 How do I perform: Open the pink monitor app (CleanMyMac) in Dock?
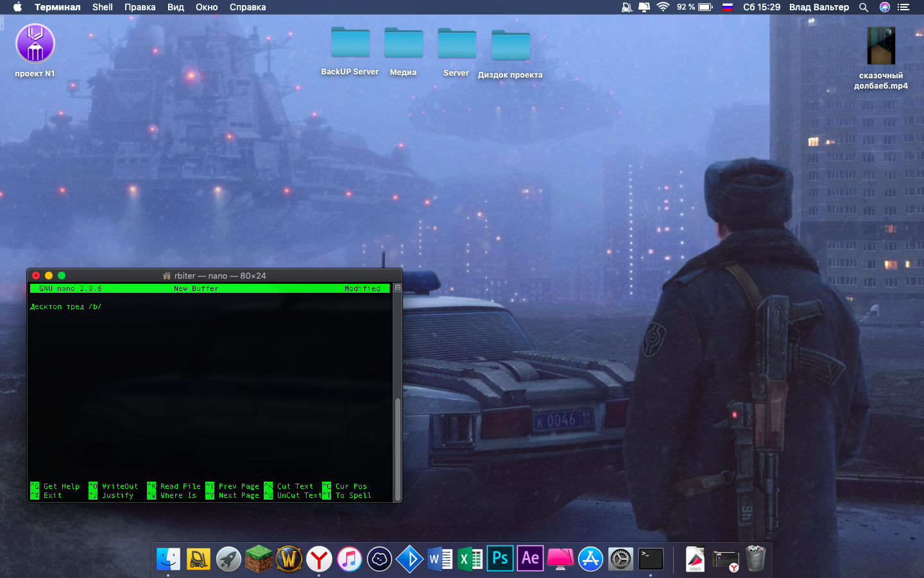point(560,559)
